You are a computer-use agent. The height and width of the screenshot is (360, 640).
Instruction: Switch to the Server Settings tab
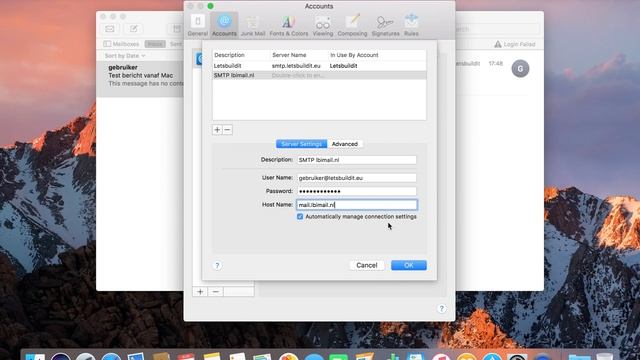(x=301, y=144)
